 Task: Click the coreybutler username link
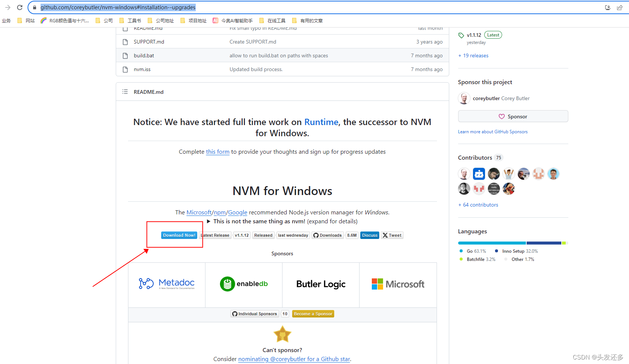(x=486, y=98)
